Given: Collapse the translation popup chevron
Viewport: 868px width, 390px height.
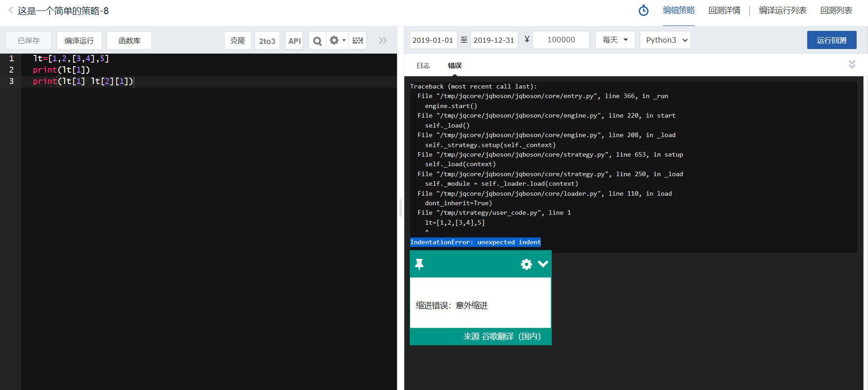Looking at the screenshot, I should (x=543, y=264).
